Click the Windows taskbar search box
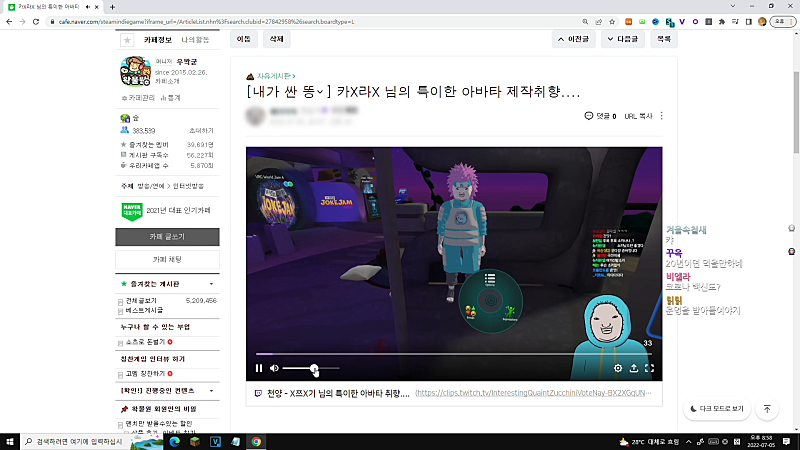The image size is (800, 450). pyautogui.click(x=92, y=441)
